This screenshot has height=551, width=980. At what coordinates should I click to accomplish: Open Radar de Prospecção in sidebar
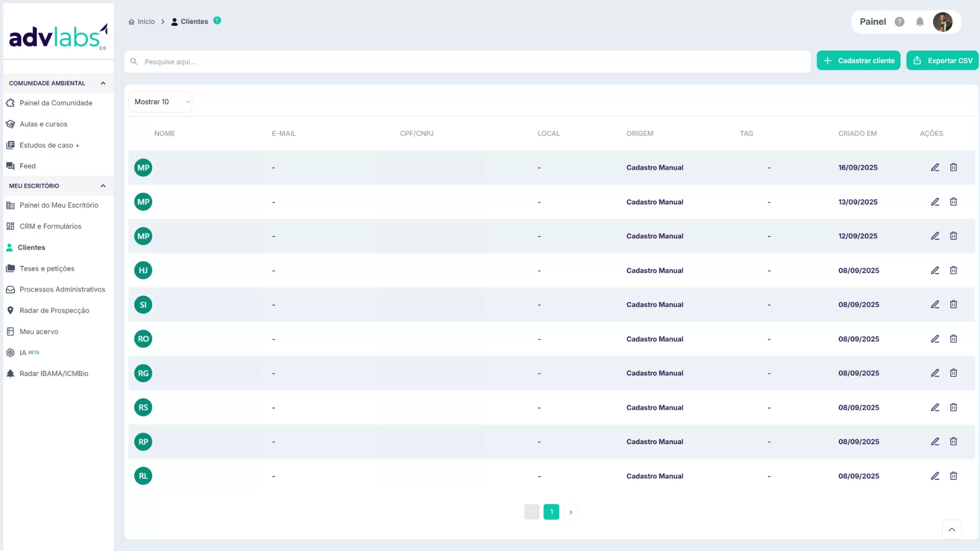point(54,310)
